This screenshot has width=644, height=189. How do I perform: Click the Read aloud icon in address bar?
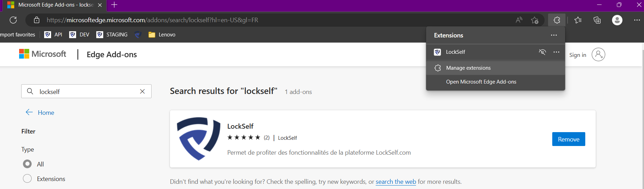(x=519, y=20)
